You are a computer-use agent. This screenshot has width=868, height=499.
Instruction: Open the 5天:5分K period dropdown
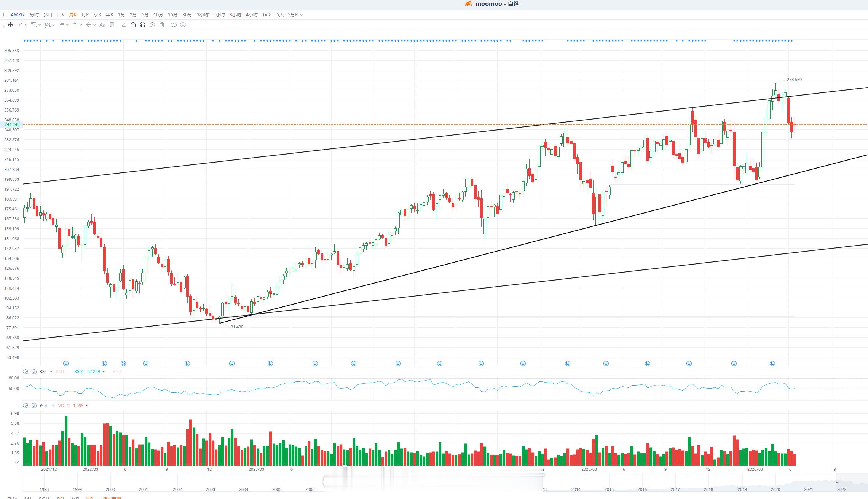(289, 14)
